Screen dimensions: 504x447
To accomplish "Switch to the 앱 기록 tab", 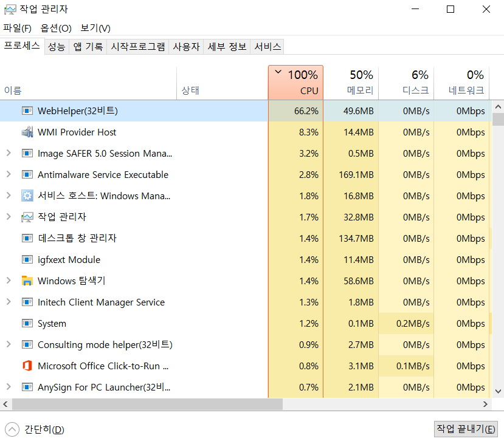I will (88, 47).
